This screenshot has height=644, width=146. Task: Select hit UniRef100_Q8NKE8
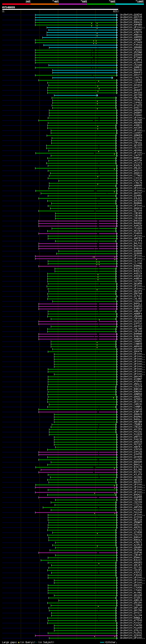click(x=131, y=135)
